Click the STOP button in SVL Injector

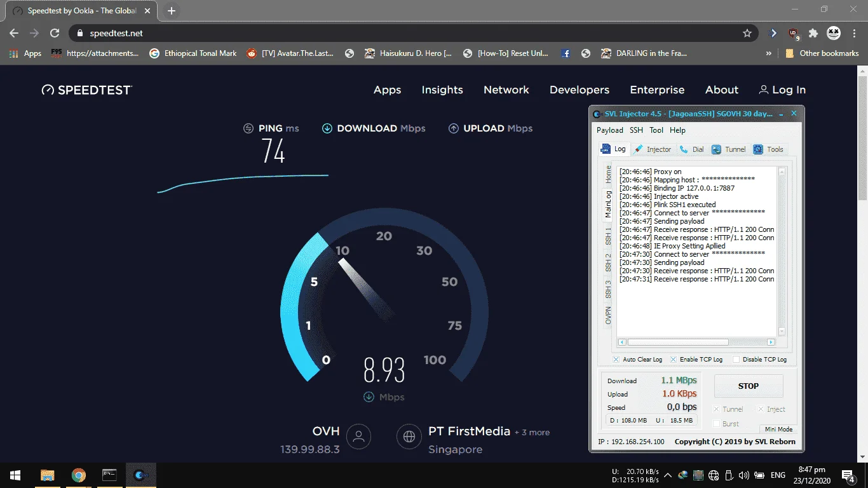[x=749, y=386]
